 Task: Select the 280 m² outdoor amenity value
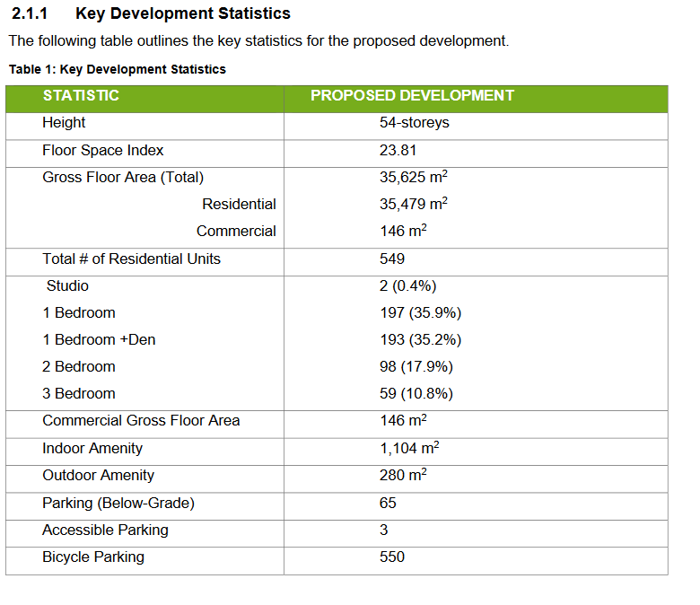[402, 475]
